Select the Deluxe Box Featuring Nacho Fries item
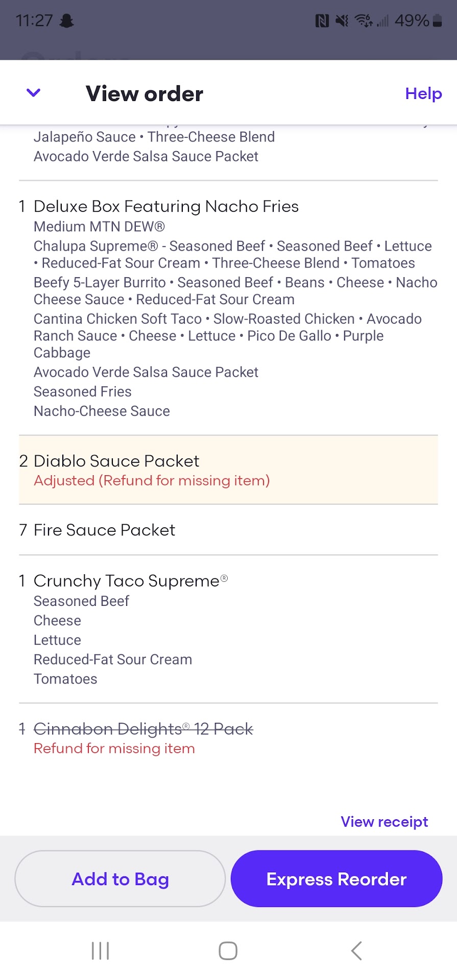Screen dimensions: 457x980 tap(166, 206)
